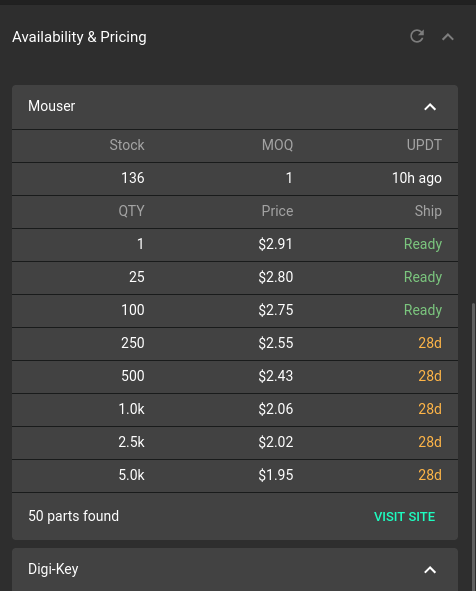This screenshot has height=591, width=476.
Task: Click the Stock column header
Action: pyautogui.click(x=127, y=145)
